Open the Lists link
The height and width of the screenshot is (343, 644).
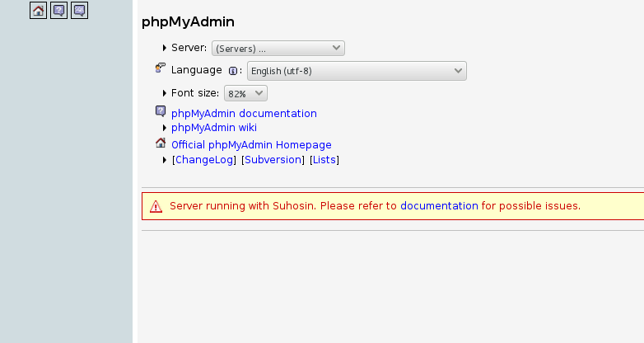click(324, 160)
